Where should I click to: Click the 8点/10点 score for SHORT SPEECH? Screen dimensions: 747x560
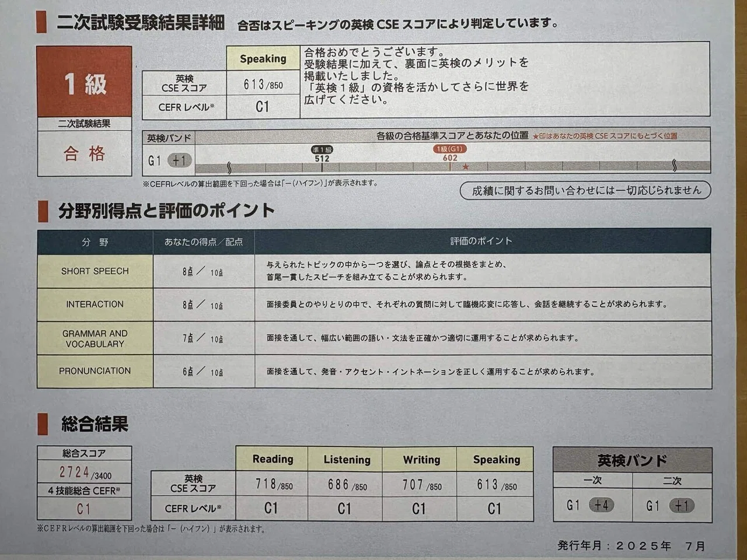point(203,272)
